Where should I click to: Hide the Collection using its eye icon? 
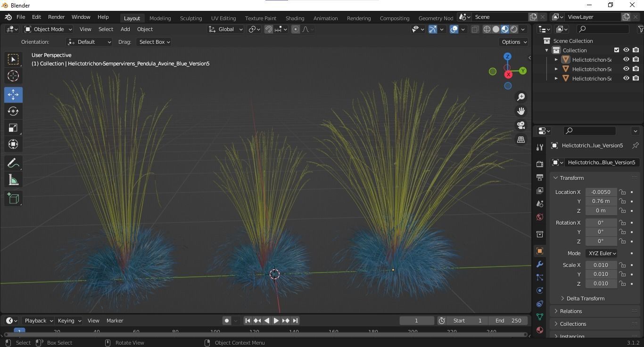point(626,50)
